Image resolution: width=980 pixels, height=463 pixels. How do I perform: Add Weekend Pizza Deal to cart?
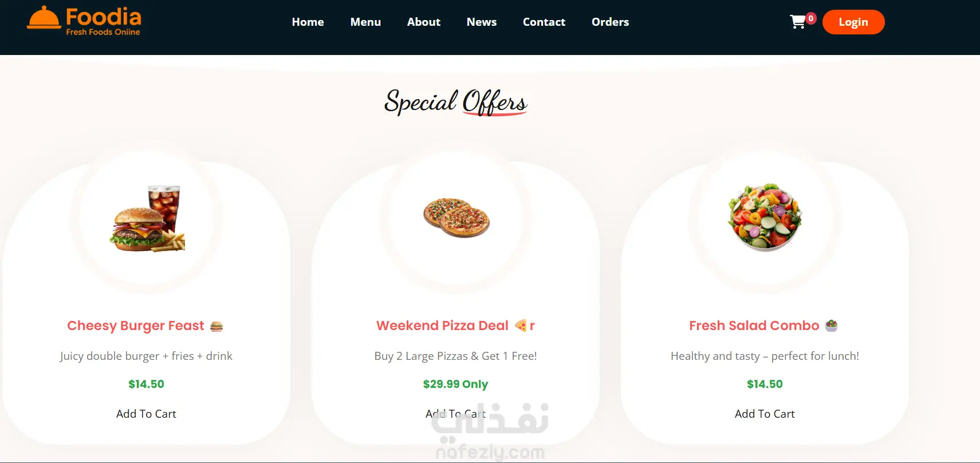(x=455, y=414)
